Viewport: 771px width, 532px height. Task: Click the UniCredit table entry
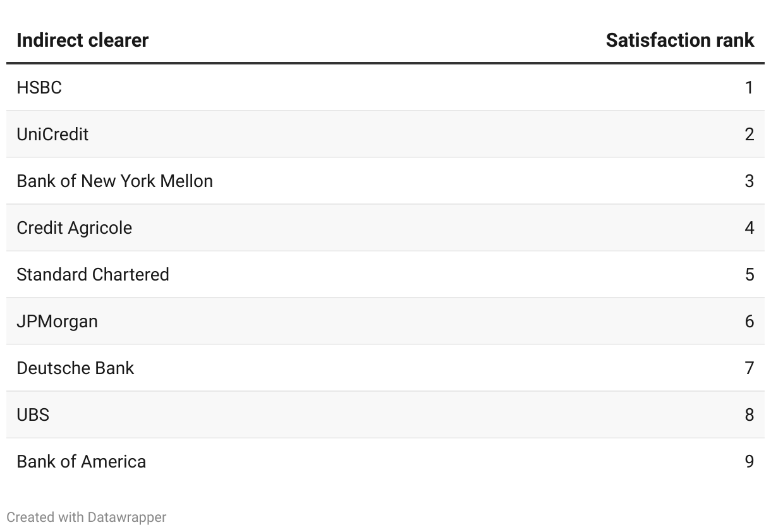52,134
